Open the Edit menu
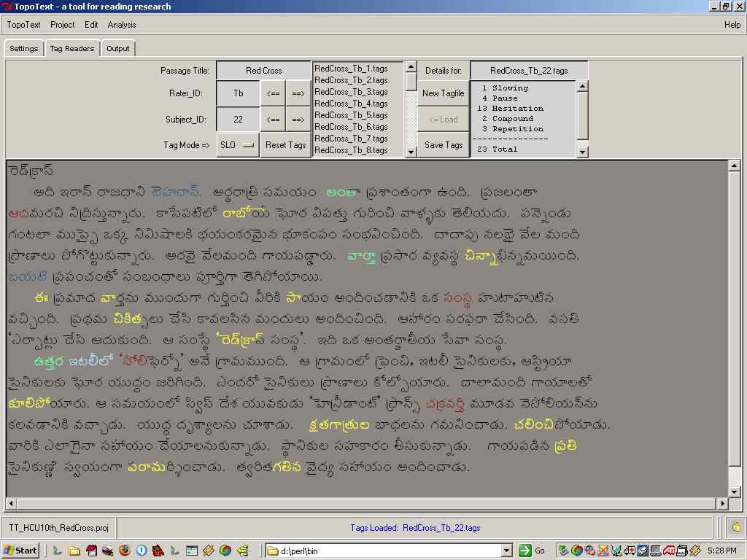The width and height of the screenshot is (747, 560). [91, 25]
